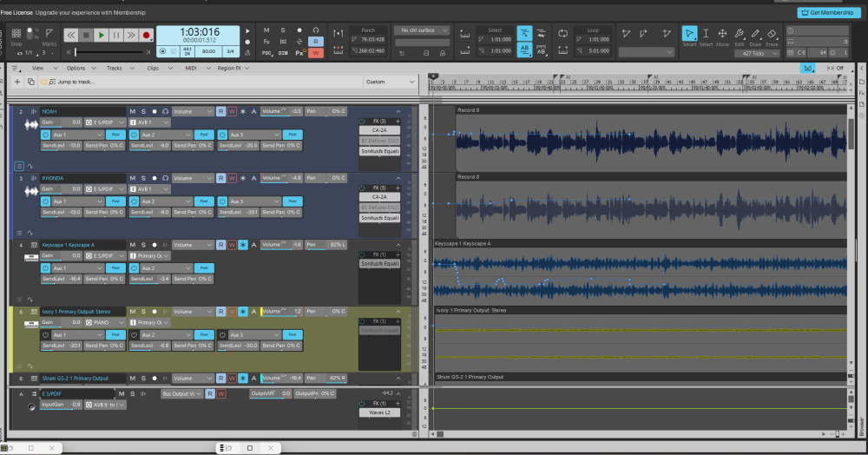Start playback with the Play button
This screenshot has height=455, width=868.
(x=101, y=36)
